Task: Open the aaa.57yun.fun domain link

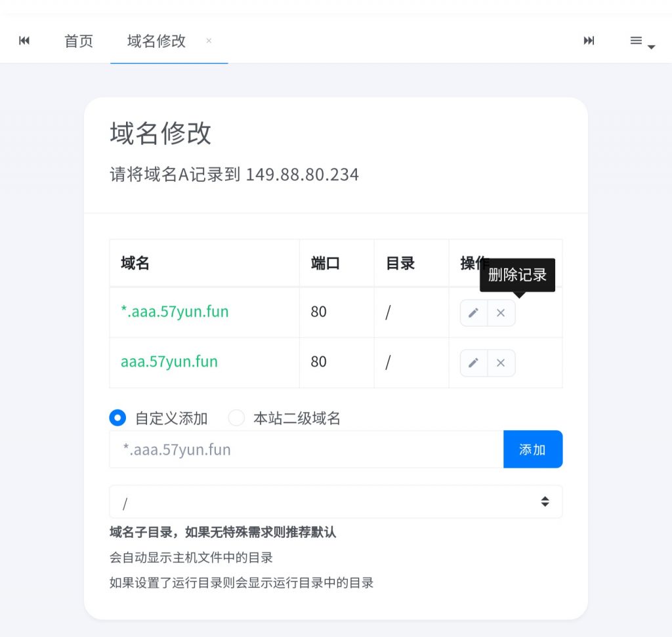Action: point(169,361)
